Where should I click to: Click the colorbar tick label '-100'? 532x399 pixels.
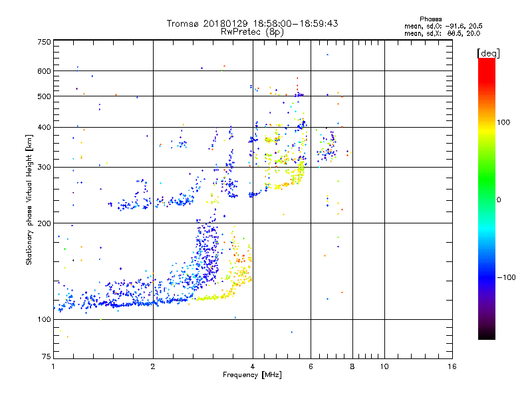(506, 277)
